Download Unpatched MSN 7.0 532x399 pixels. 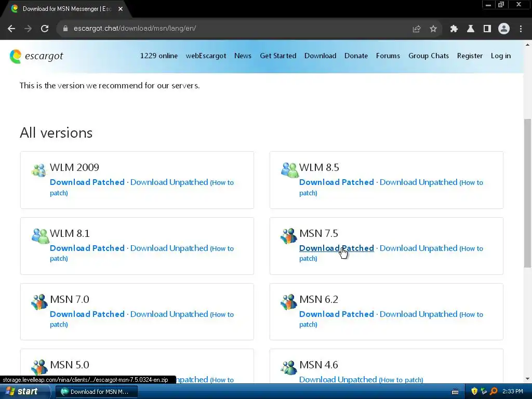(x=169, y=314)
